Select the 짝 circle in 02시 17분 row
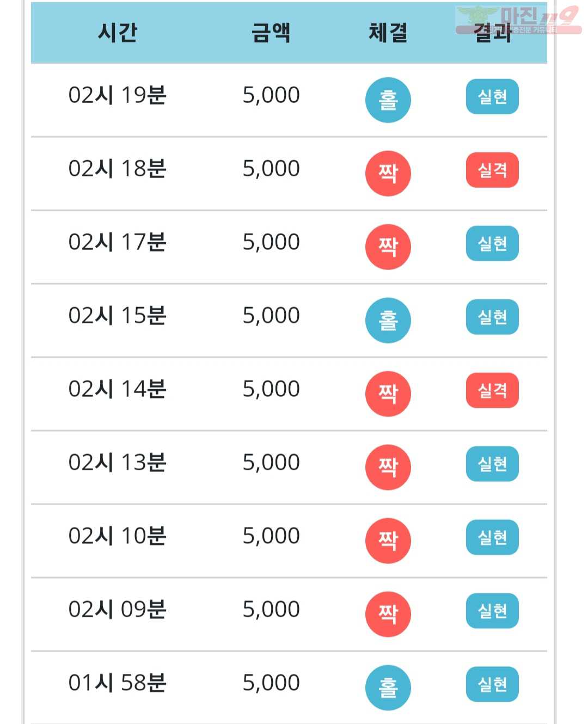 click(388, 247)
